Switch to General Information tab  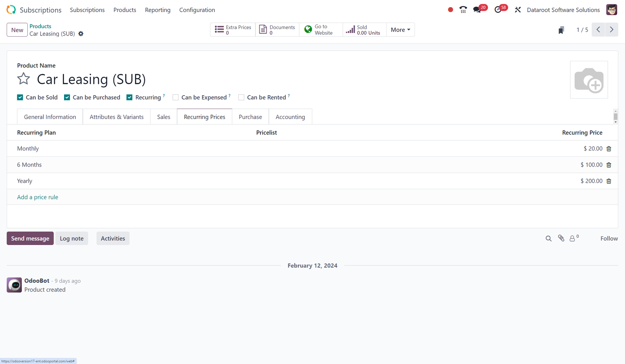pyautogui.click(x=50, y=117)
